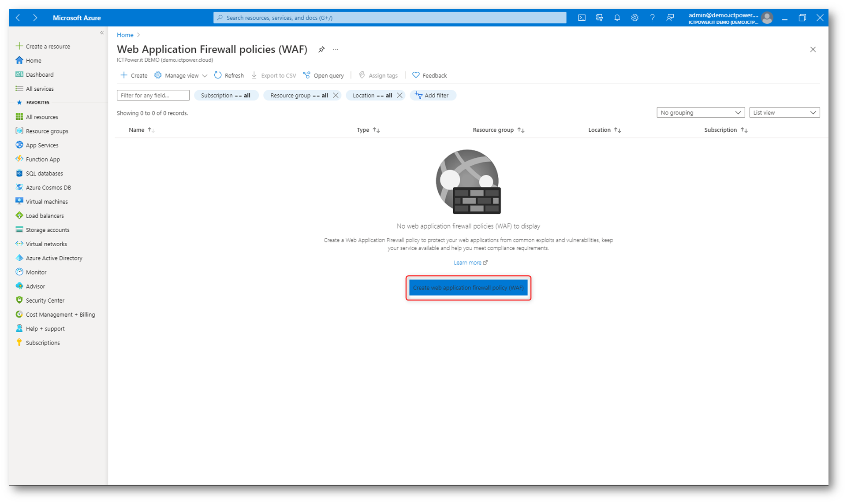Sort by the Subscription column
The height and width of the screenshot is (504, 847).
726,130
